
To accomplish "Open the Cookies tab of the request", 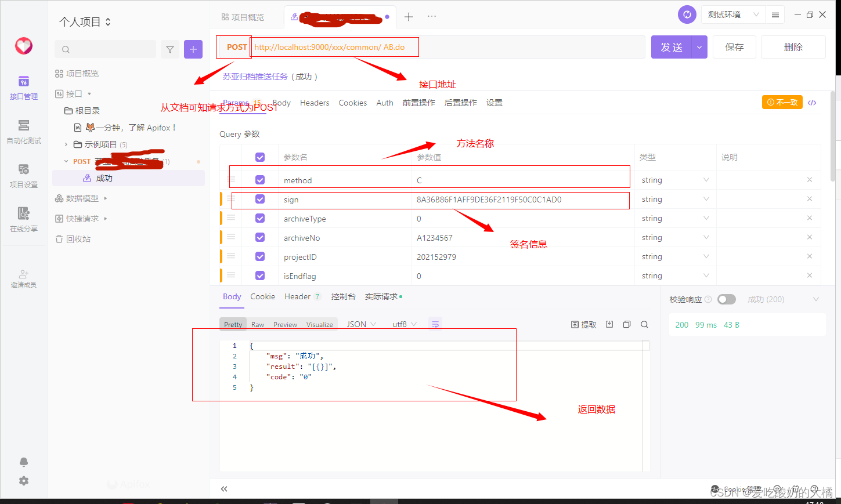I will click(x=353, y=103).
